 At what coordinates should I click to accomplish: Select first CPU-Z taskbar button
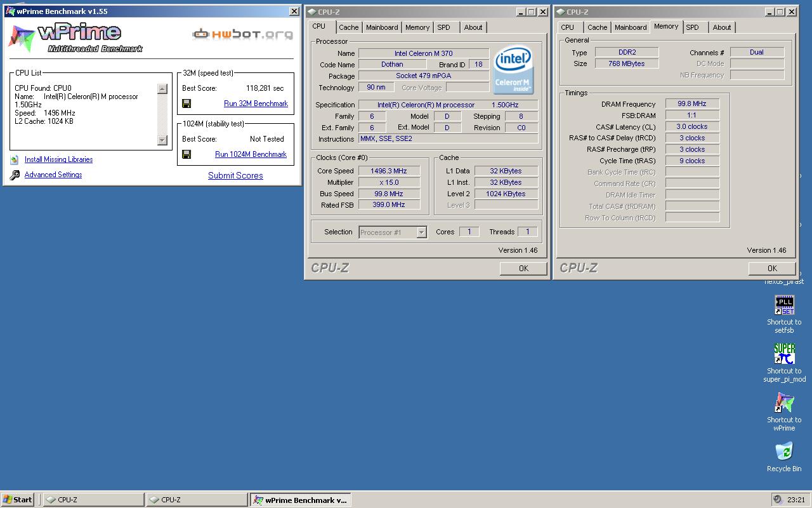pos(94,500)
